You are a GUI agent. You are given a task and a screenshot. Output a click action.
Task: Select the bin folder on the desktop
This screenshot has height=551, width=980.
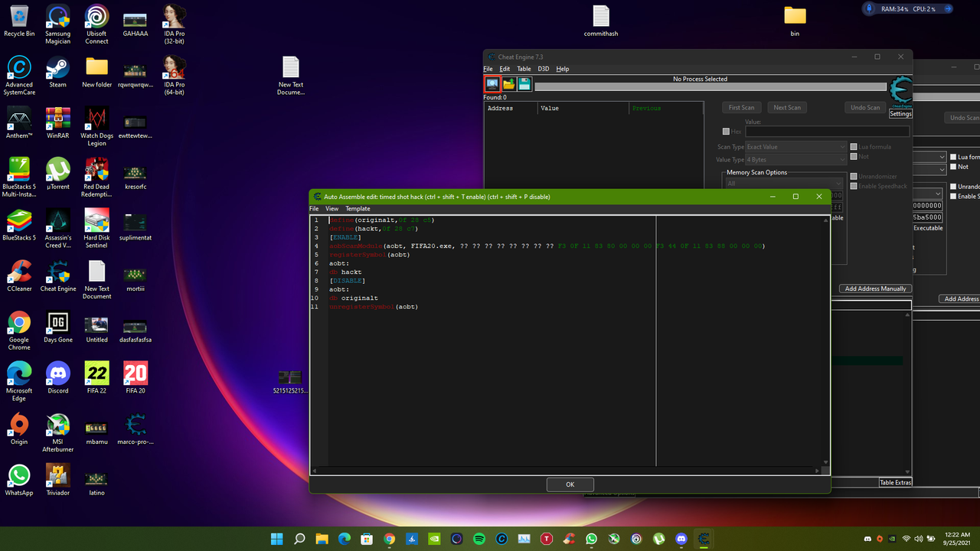[x=795, y=21]
